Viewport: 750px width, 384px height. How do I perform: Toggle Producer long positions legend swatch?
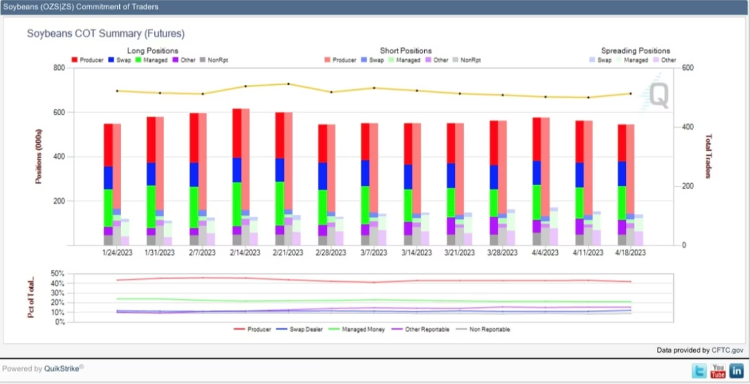[x=75, y=60]
